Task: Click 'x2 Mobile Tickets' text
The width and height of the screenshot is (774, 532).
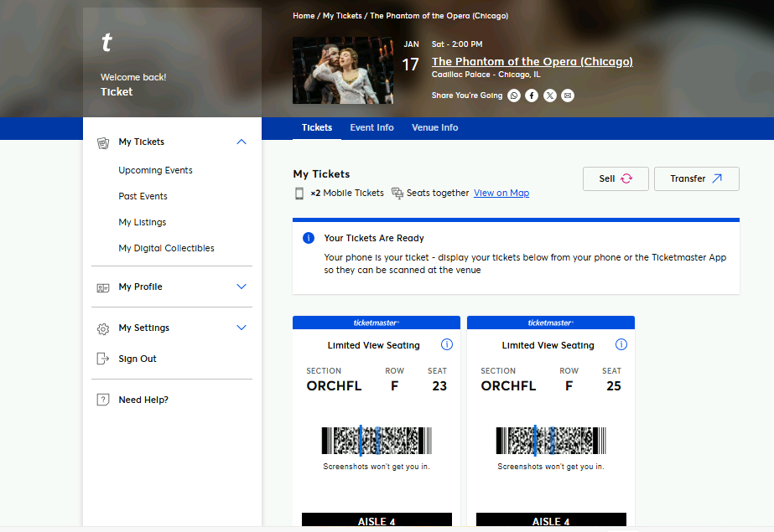Action: click(347, 193)
